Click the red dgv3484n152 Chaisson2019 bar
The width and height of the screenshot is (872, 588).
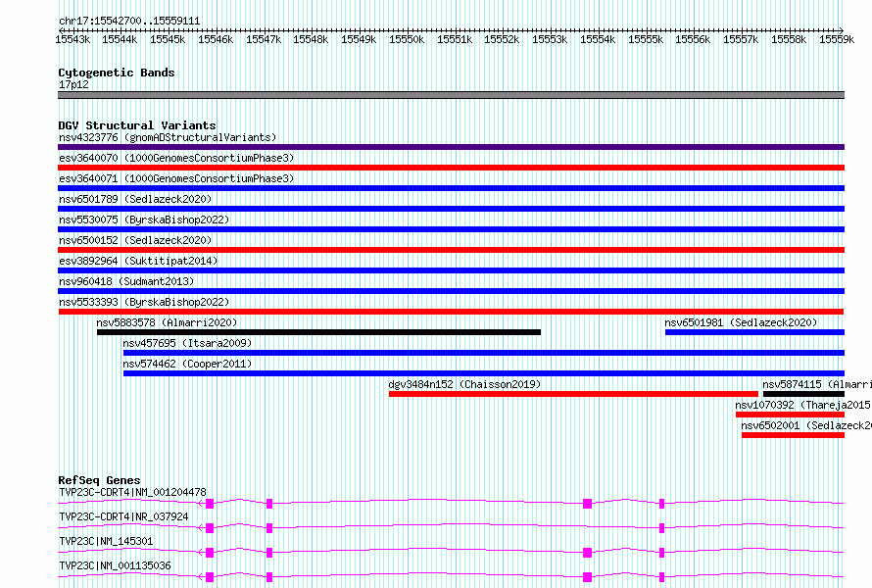click(x=573, y=394)
